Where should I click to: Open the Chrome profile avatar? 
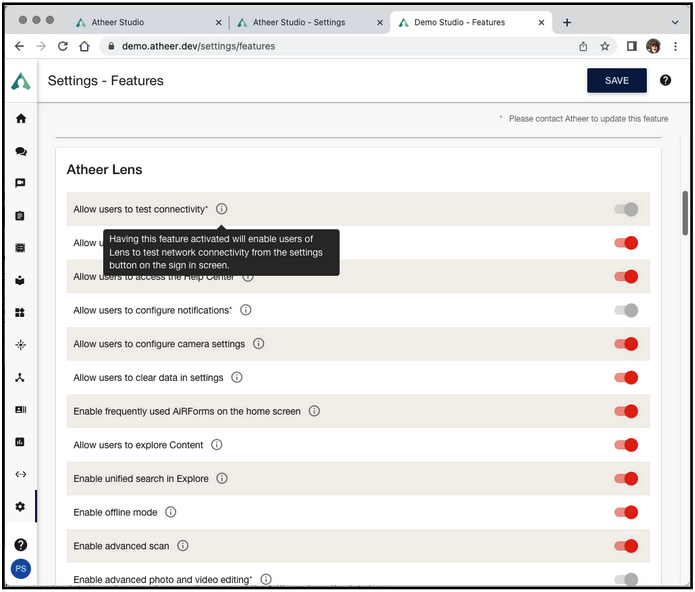coord(653,46)
